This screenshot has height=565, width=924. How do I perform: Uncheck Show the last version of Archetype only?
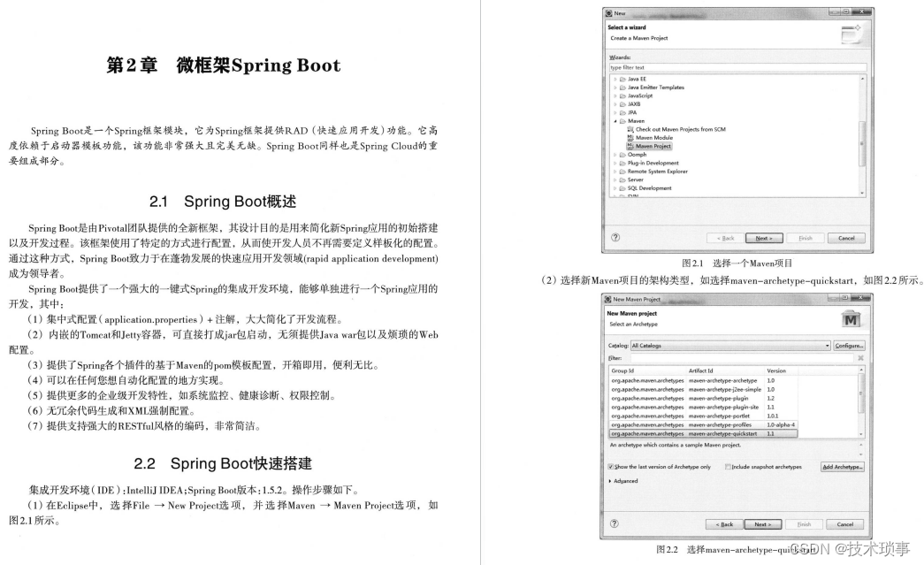[610, 467]
